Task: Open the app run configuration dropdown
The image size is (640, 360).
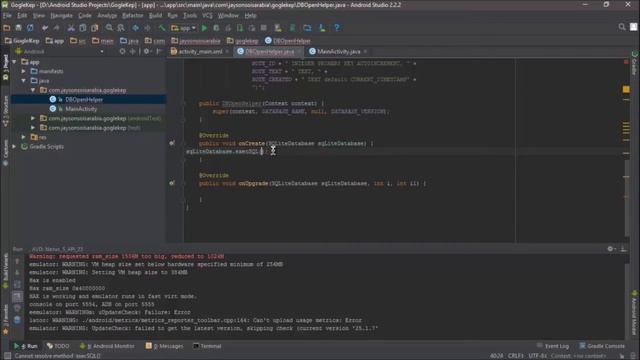Action: click(x=184, y=28)
